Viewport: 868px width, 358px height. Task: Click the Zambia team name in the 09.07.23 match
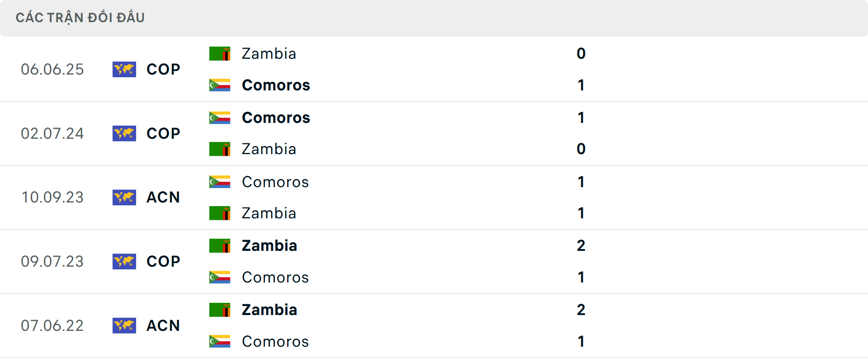pyautogui.click(x=269, y=245)
